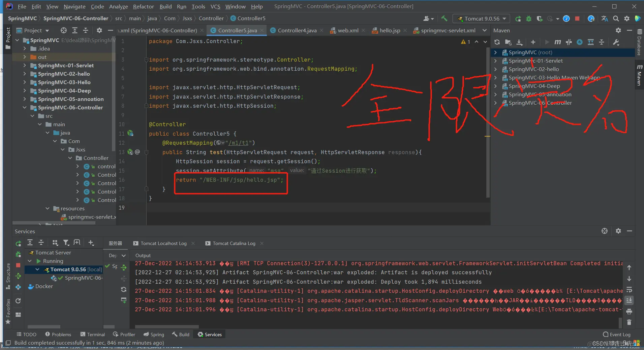
Task: Show Maven dependencies diagram icon
Action: 591,42
